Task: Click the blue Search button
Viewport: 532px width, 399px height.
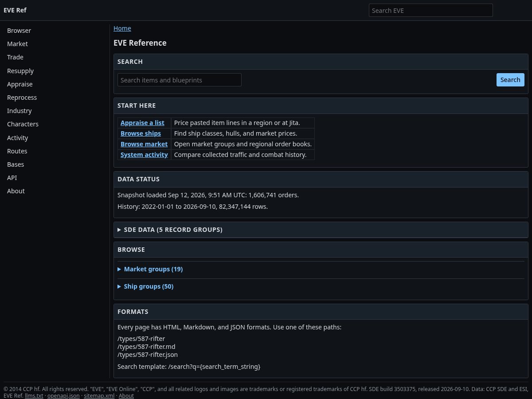Action: tap(510, 80)
